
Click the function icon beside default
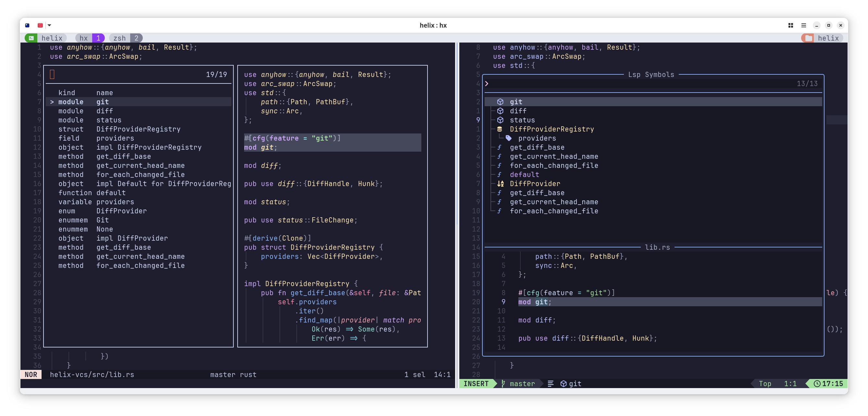[499, 175]
